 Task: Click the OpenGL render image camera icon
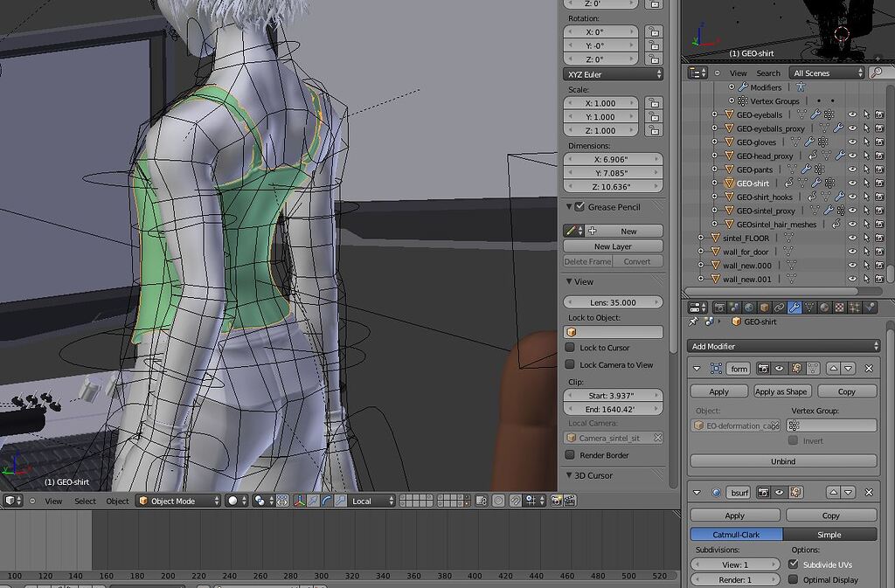(x=556, y=501)
